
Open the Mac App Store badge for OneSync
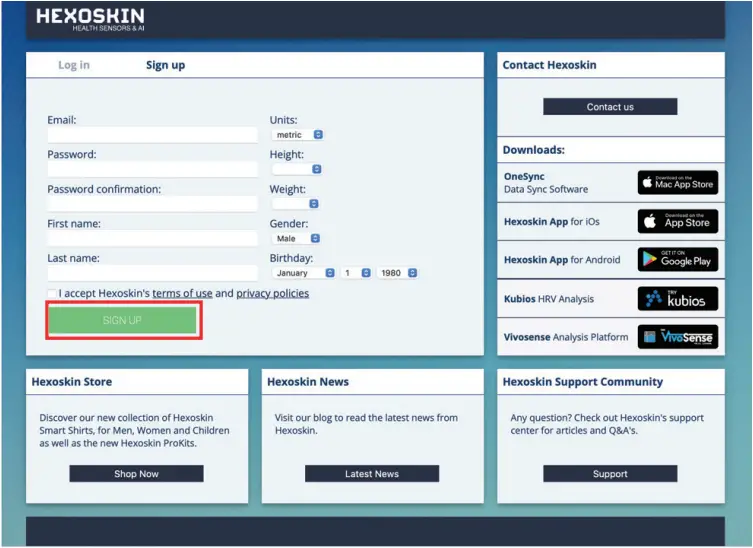point(678,183)
